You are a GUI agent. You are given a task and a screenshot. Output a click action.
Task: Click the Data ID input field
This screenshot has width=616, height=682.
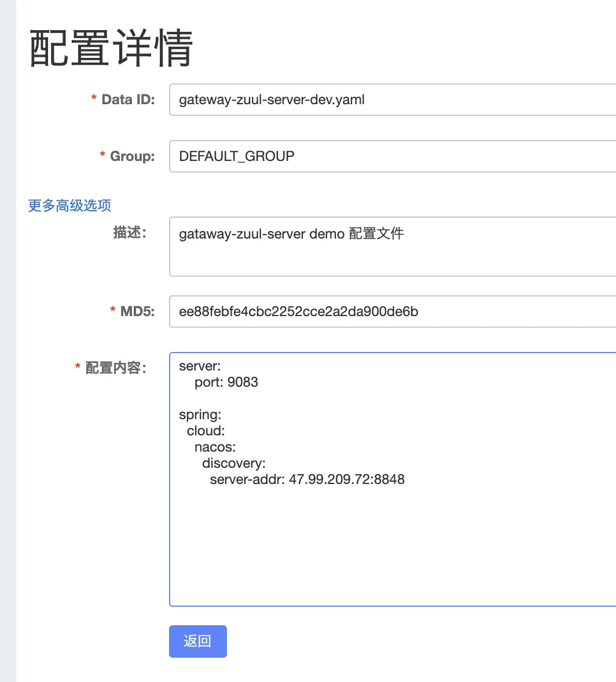[347, 100]
